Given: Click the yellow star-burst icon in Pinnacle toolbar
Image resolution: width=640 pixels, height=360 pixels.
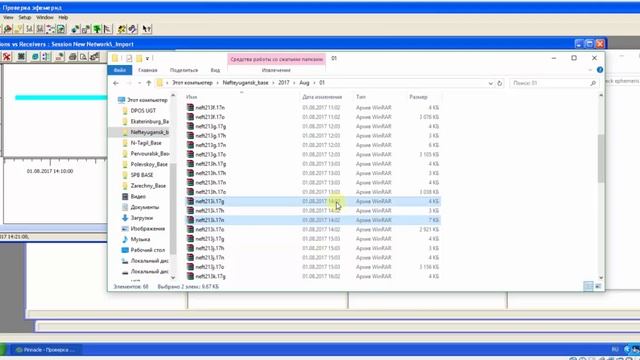Looking at the screenshot, I should pyautogui.click(x=122, y=29).
